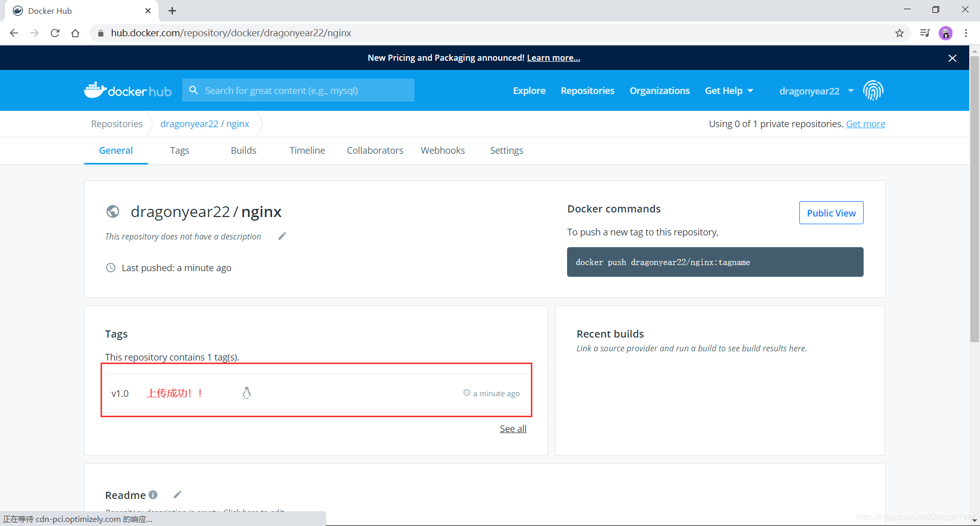Dismiss the pricing announcement banner
Screen dimensions: 980x526
pos(952,58)
